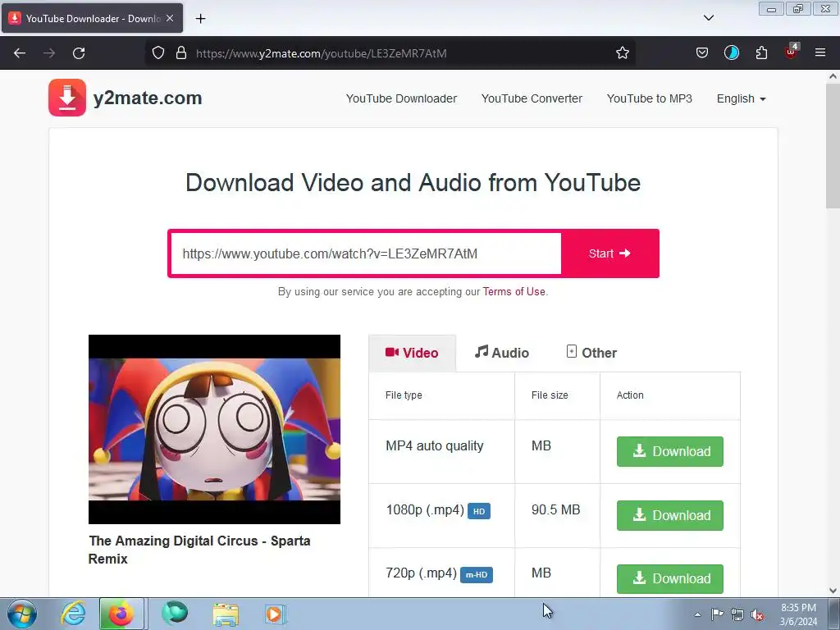Click the browser address bar URL
Viewport: 840px width, 630px height.
[x=322, y=53]
